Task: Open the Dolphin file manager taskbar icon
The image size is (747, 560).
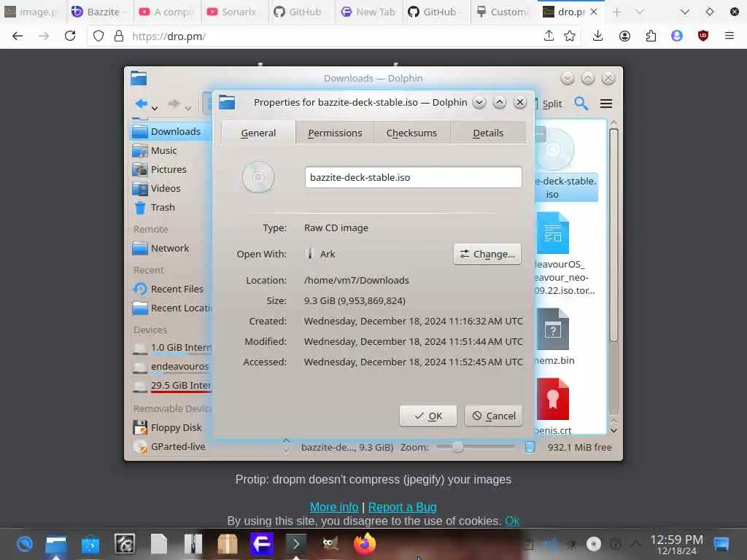Action: point(55,544)
